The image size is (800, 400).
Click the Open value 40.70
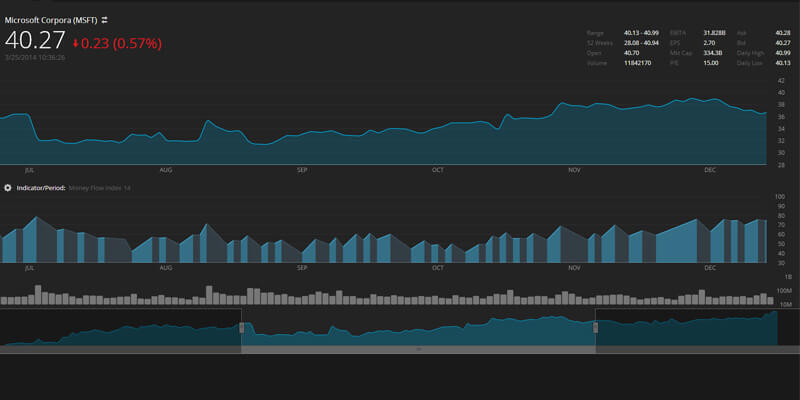631,53
